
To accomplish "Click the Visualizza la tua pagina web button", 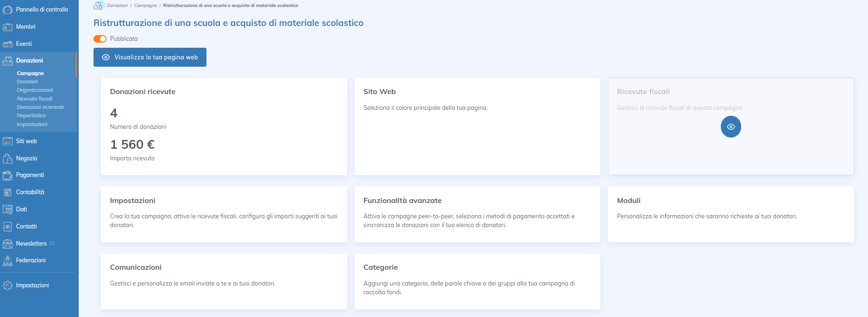I will [x=150, y=57].
